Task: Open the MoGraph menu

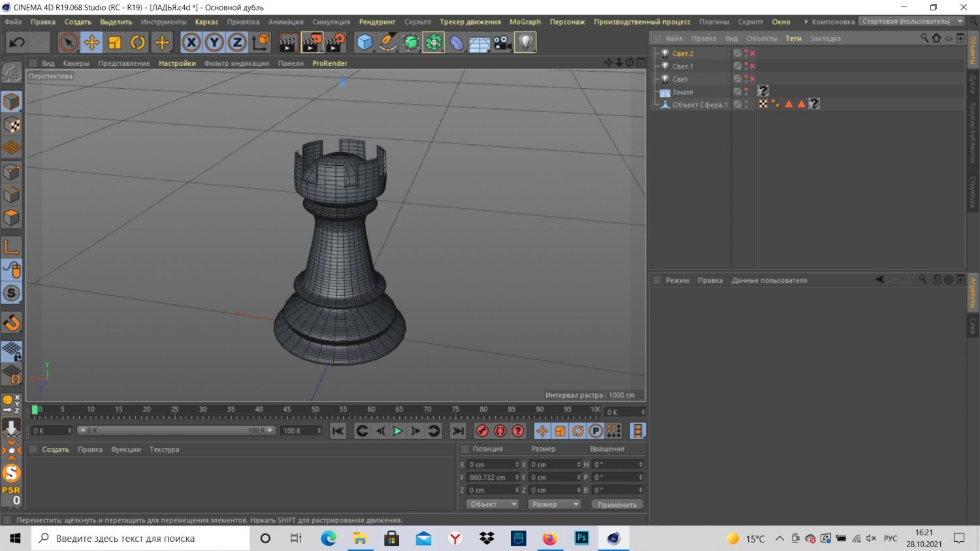Action: (525, 22)
